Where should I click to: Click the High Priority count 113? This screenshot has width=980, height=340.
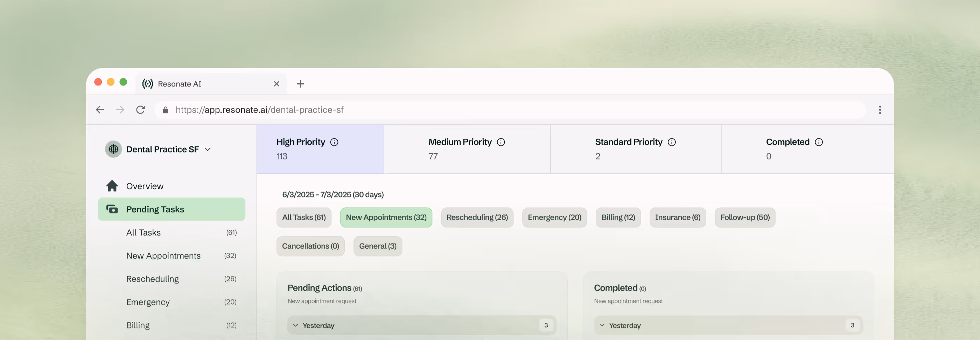coord(281,156)
